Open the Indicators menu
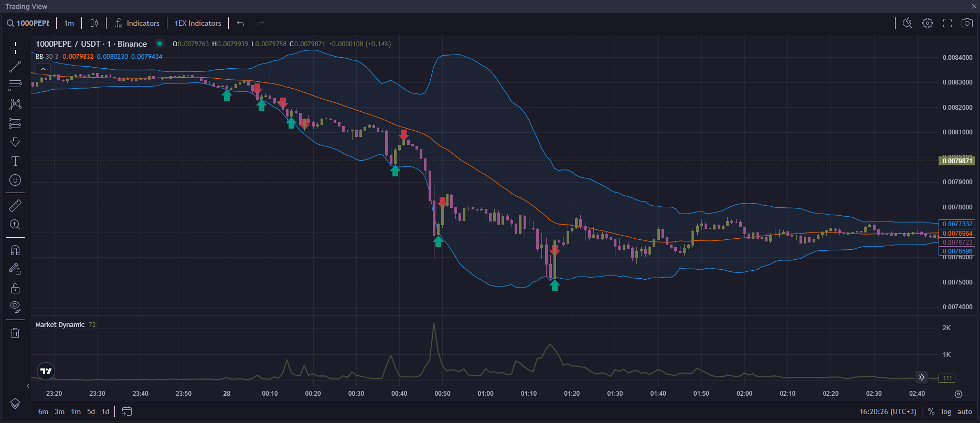This screenshot has width=980, height=423. coord(137,23)
